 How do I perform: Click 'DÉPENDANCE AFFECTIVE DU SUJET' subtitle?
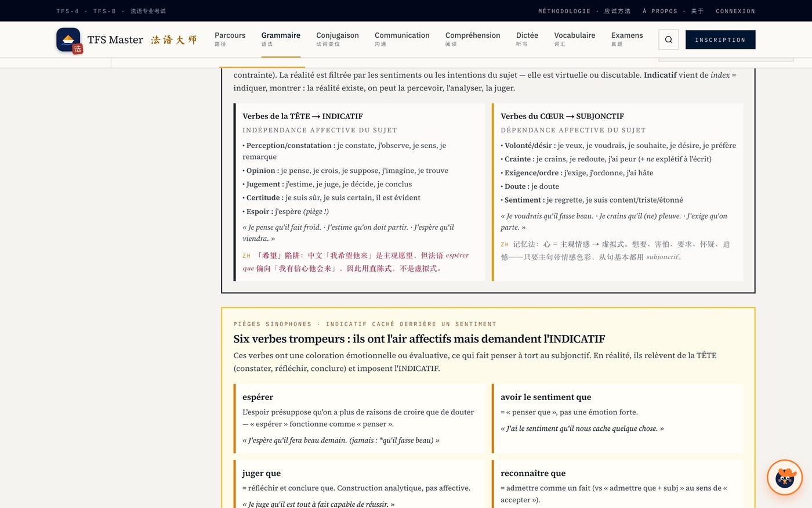tap(573, 130)
